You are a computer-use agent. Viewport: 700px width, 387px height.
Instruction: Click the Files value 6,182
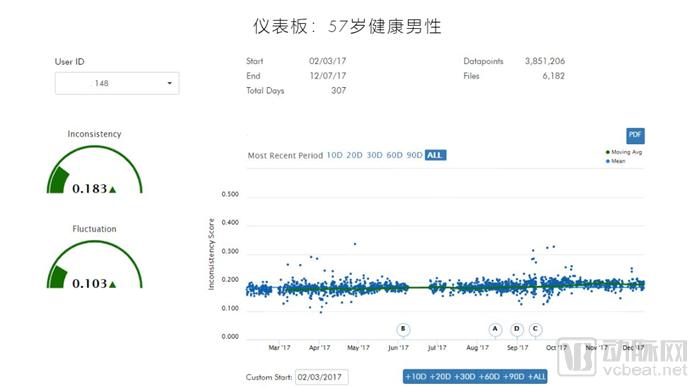[x=554, y=76]
